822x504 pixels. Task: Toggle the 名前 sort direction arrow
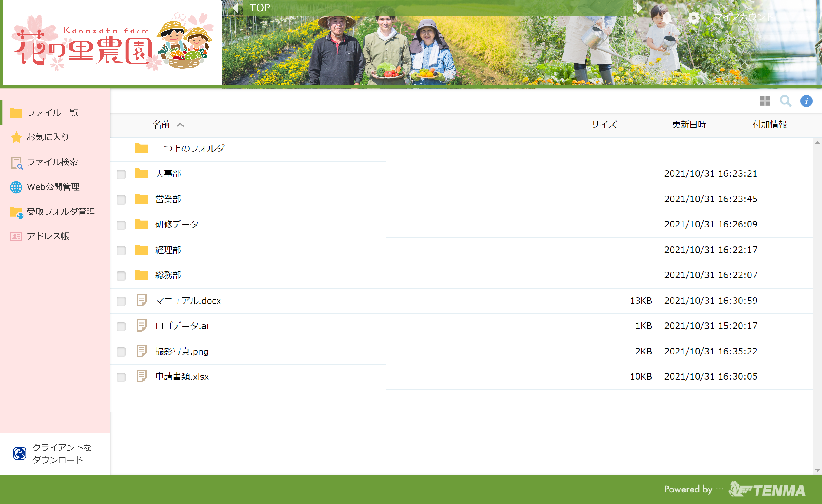pyautogui.click(x=180, y=125)
